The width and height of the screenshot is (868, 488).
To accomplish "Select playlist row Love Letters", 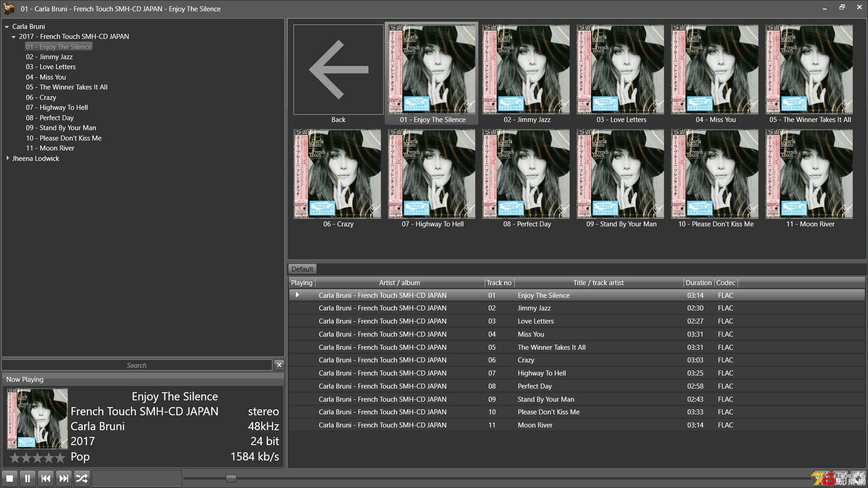I will click(x=576, y=321).
